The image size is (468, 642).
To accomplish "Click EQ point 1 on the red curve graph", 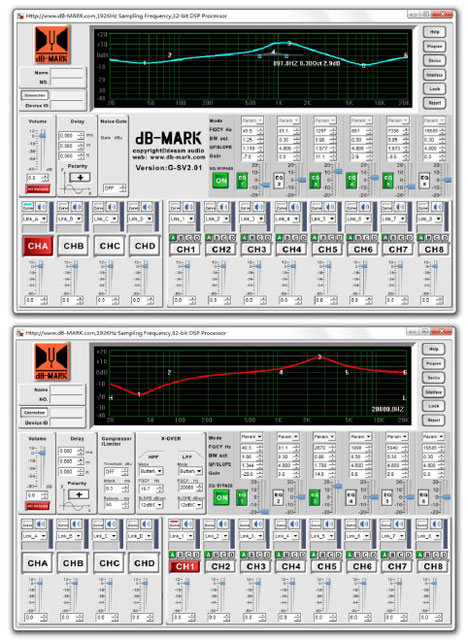I will [x=139, y=394].
